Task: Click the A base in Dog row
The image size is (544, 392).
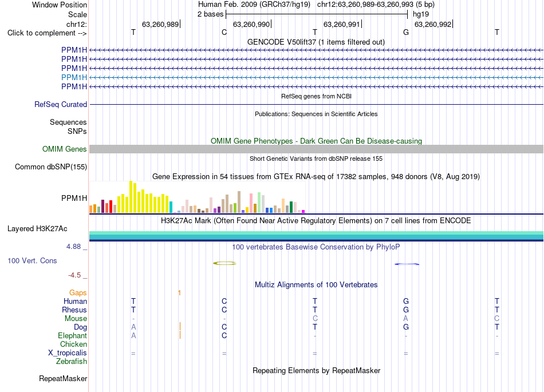Action: (133, 327)
